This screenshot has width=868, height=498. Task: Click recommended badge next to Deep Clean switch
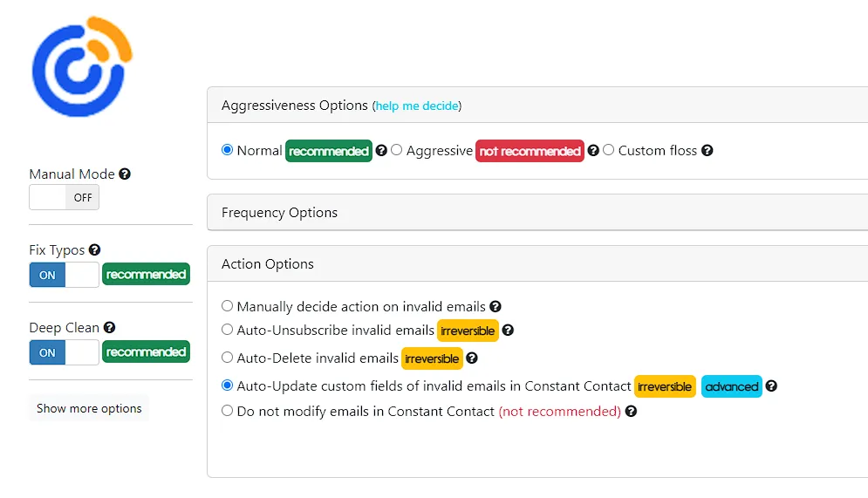(x=147, y=352)
